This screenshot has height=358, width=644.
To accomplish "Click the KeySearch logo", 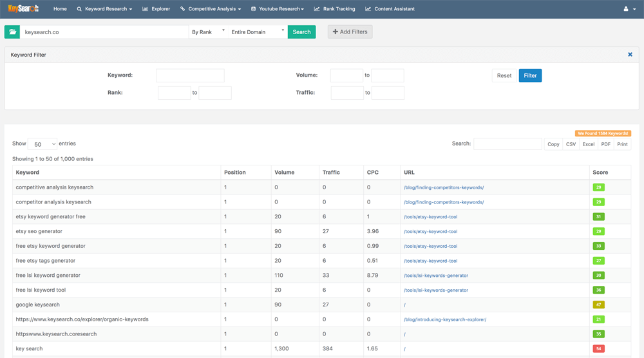I will pos(23,8).
